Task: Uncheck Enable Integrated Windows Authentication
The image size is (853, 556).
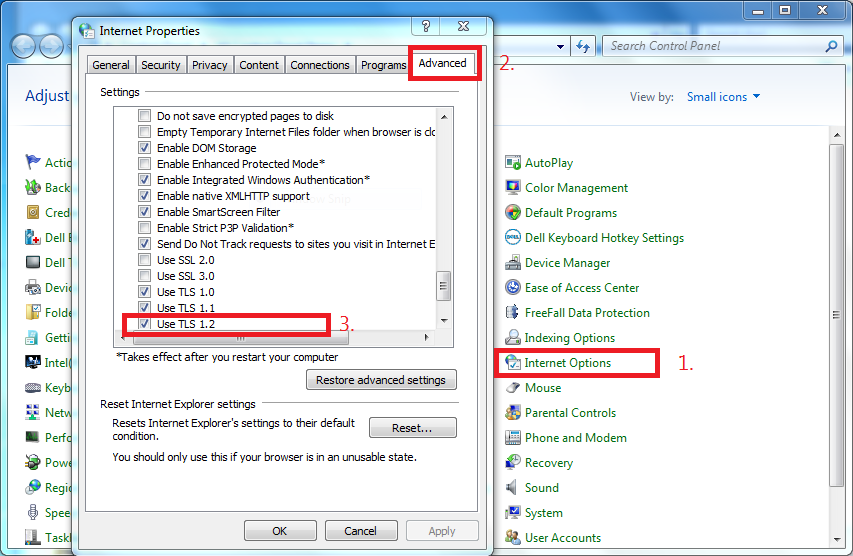Action: [144, 180]
